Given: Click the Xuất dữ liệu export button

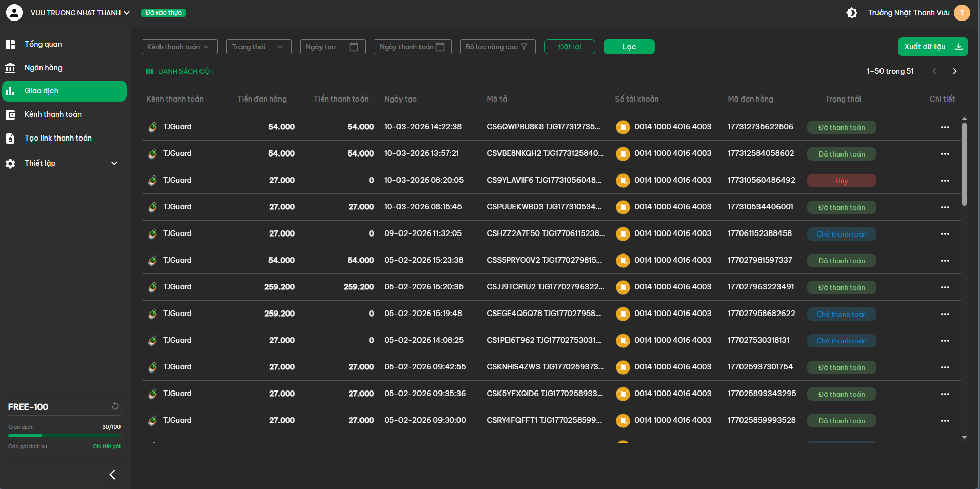Looking at the screenshot, I should (x=932, y=47).
